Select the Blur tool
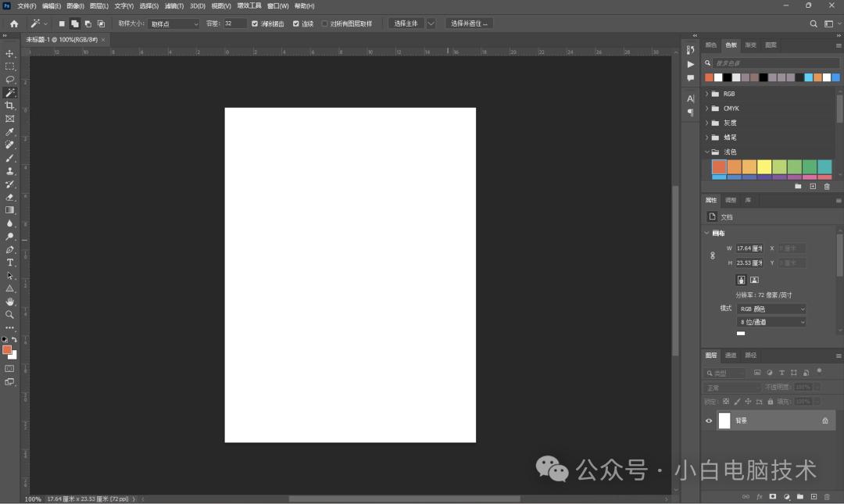 pyautogui.click(x=9, y=223)
